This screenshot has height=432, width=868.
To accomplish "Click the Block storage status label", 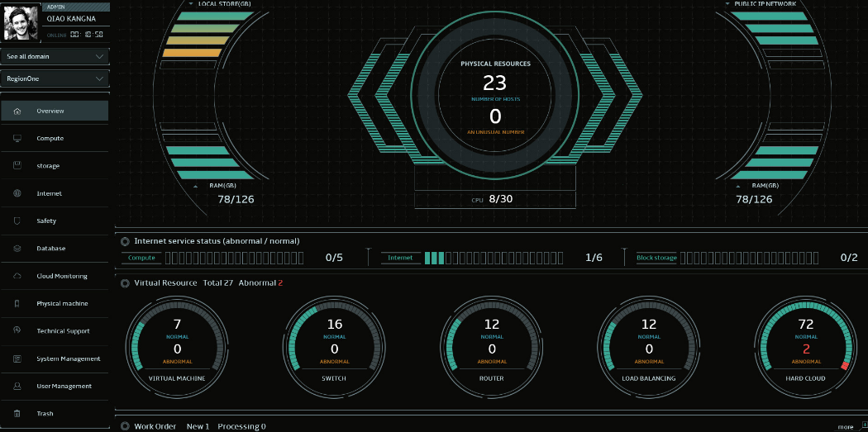I will 656,258.
